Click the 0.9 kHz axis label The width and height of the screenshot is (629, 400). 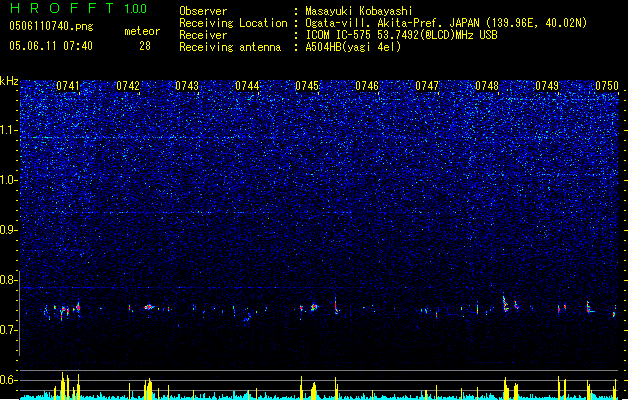9,230
